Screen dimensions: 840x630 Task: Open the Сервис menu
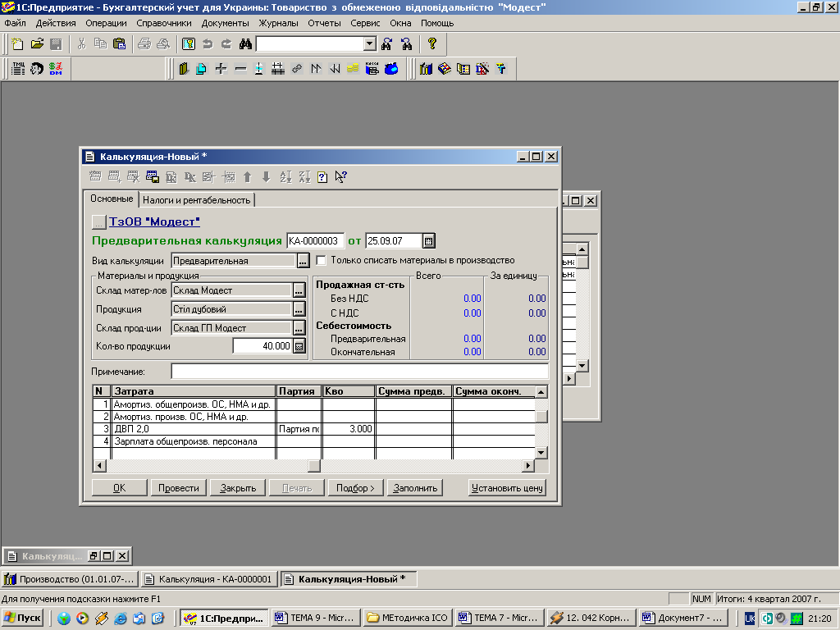pyautogui.click(x=365, y=23)
